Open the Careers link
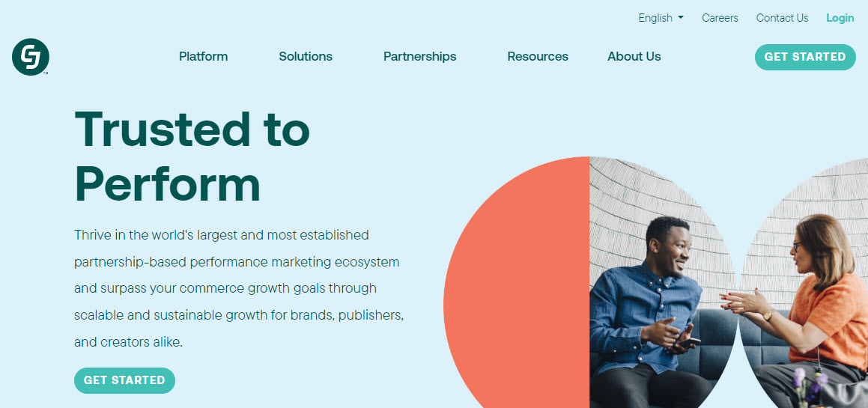The image size is (868, 408). (x=720, y=18)
